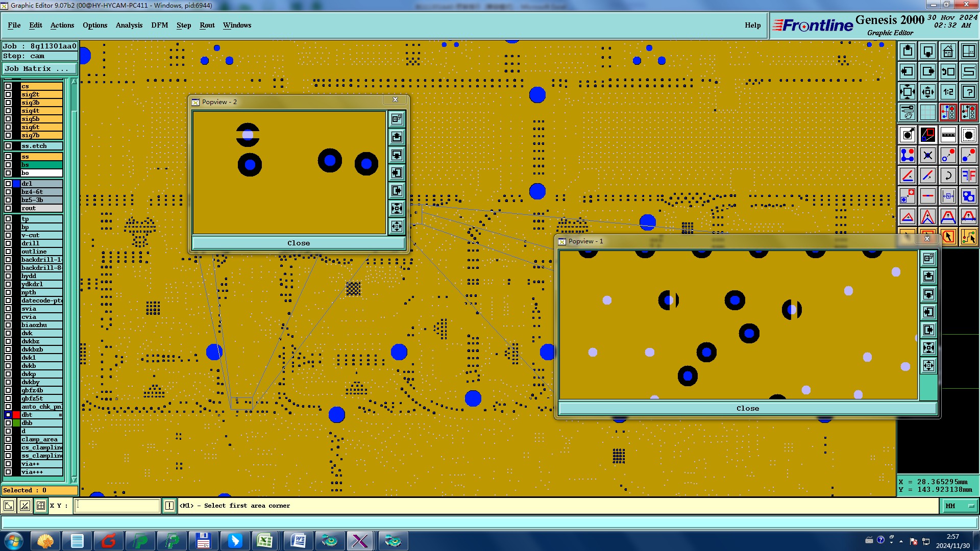
Task: Click the delete X feature tool
Action: point(928,155)
